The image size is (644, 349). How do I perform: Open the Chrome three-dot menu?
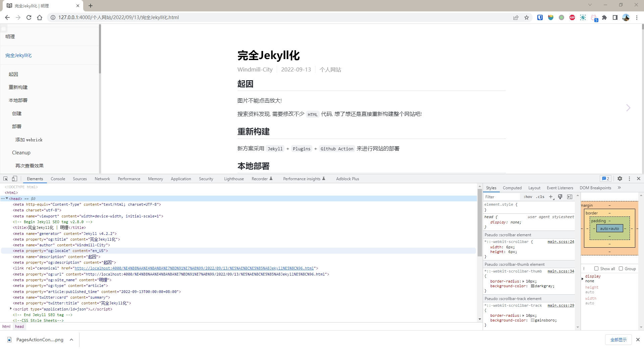coord(637,17)
